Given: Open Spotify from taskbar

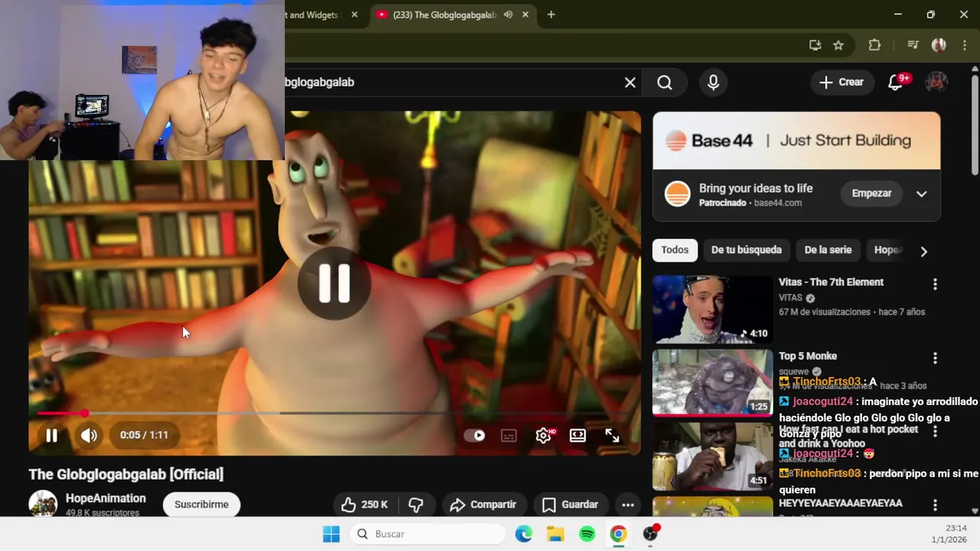Looking at the screenshot, I should (587, 534).
